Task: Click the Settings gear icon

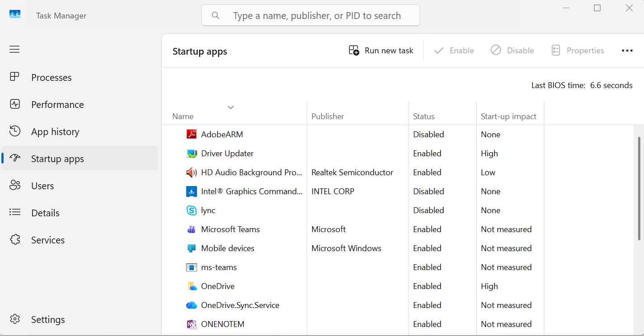Action: click(x=15, y=319)
